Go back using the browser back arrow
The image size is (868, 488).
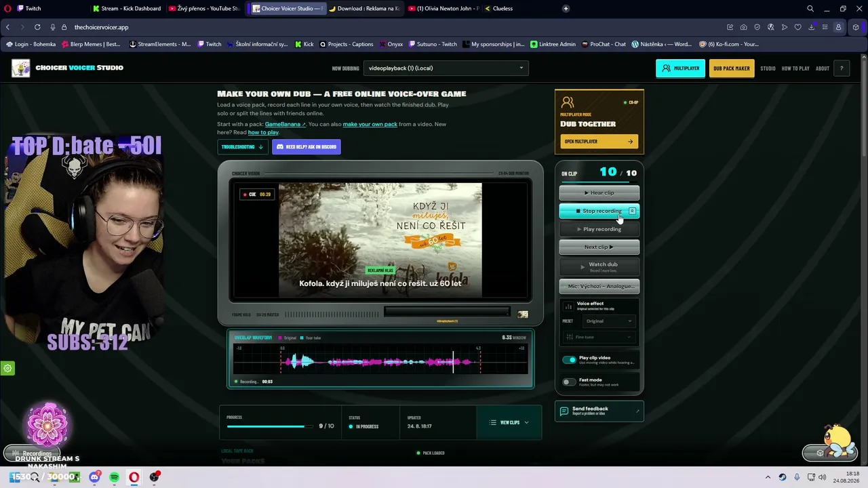[7, 27]
